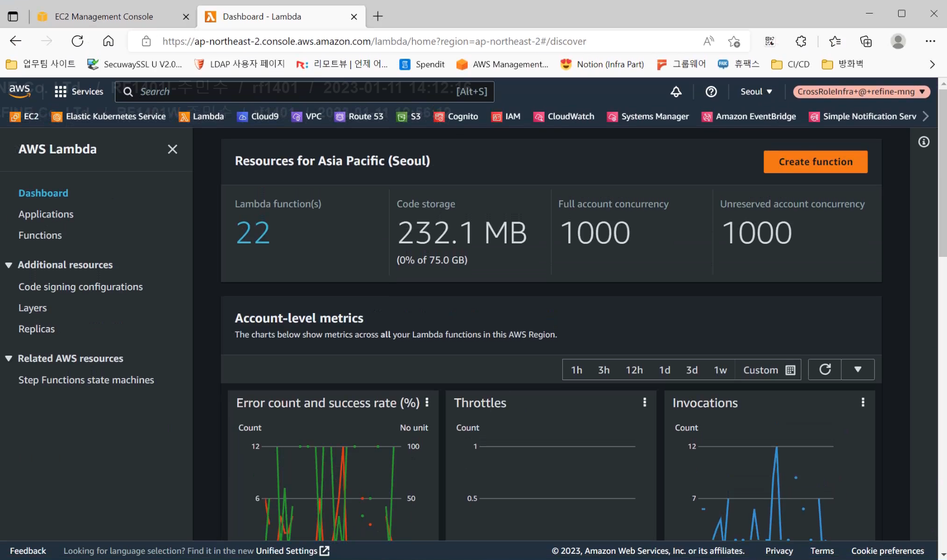Reload the browser page
947x560 pixels.
tap(77, 41)
